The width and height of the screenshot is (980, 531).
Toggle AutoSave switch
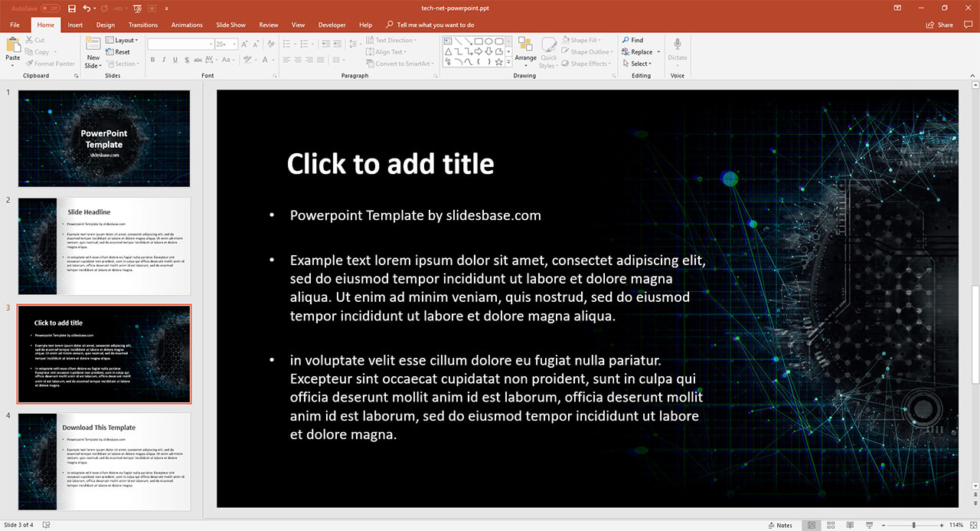tap(51, 8)
